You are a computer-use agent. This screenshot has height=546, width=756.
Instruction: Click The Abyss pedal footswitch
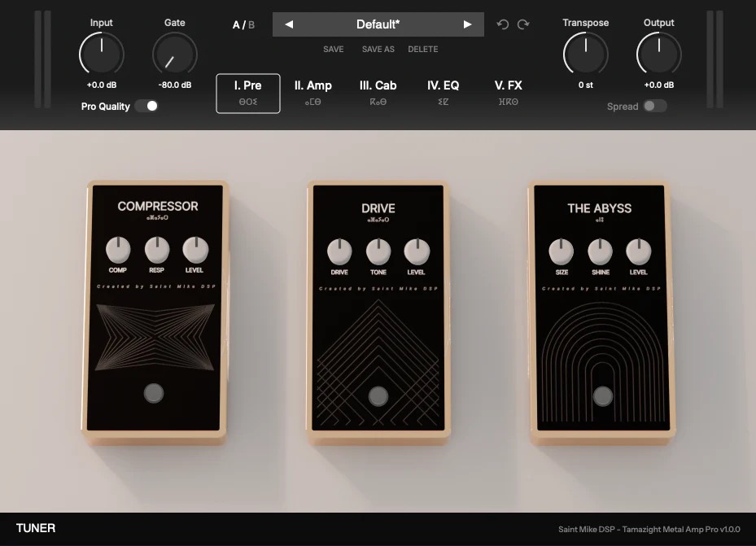pyautogui.click(x=603, y=396)
